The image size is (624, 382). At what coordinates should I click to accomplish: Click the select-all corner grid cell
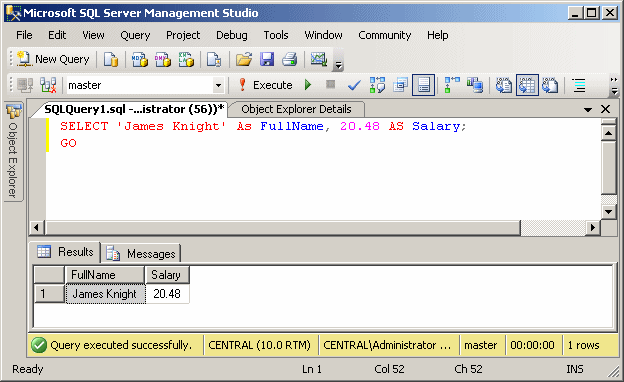point(49,275)
